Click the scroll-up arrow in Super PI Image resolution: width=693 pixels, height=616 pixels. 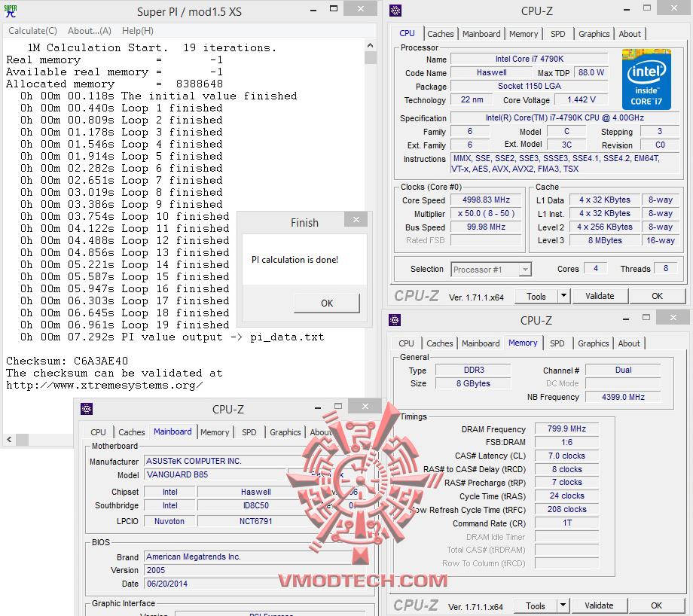370,44
